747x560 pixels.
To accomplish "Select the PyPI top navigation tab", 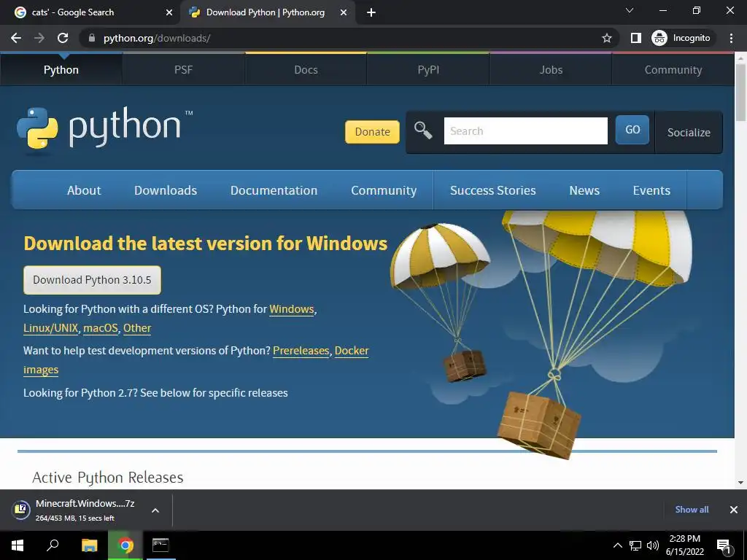I will 428,69.
